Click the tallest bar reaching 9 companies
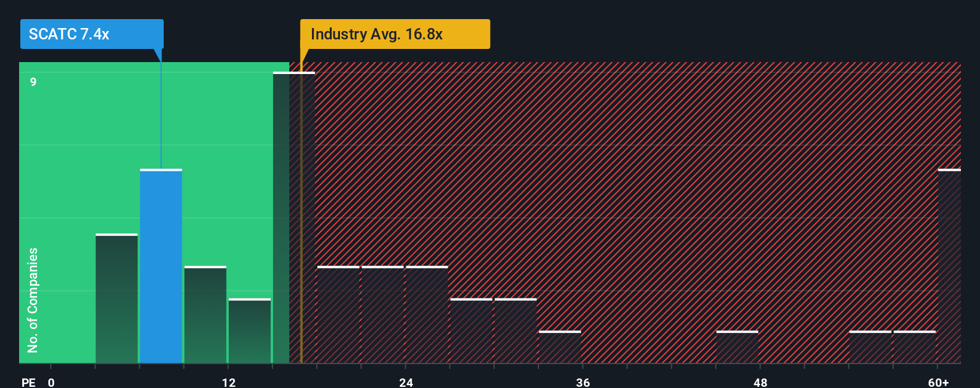The height and width of the screenshot is (388, 980). [294, 217]
